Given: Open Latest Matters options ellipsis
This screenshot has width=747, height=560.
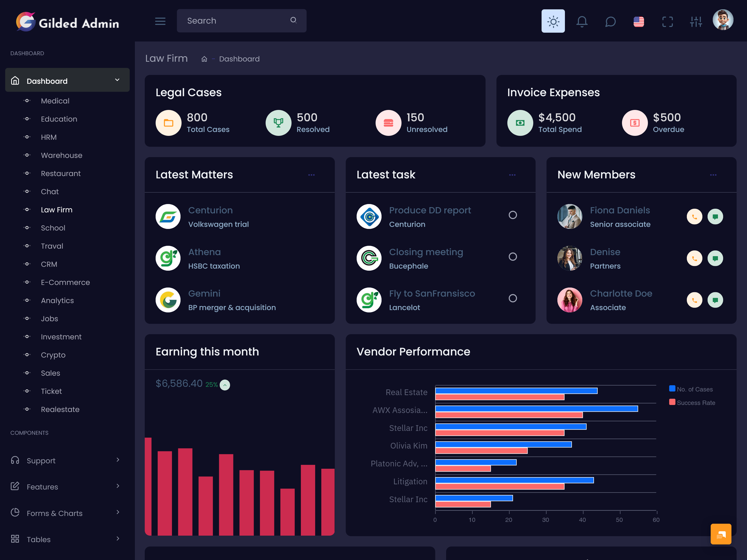Looking at the screenshot, I should point(311,175).
